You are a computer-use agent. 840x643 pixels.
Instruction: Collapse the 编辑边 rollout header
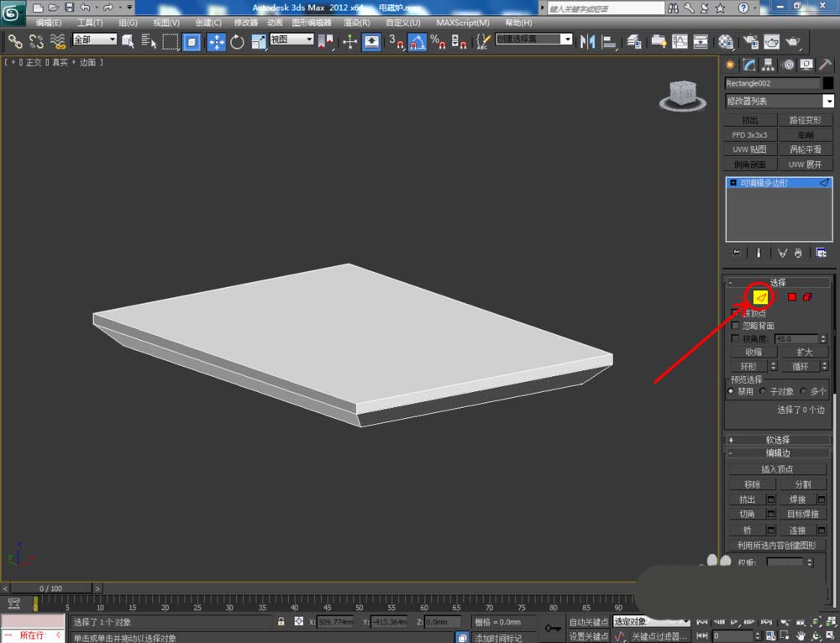pos(778,453)
